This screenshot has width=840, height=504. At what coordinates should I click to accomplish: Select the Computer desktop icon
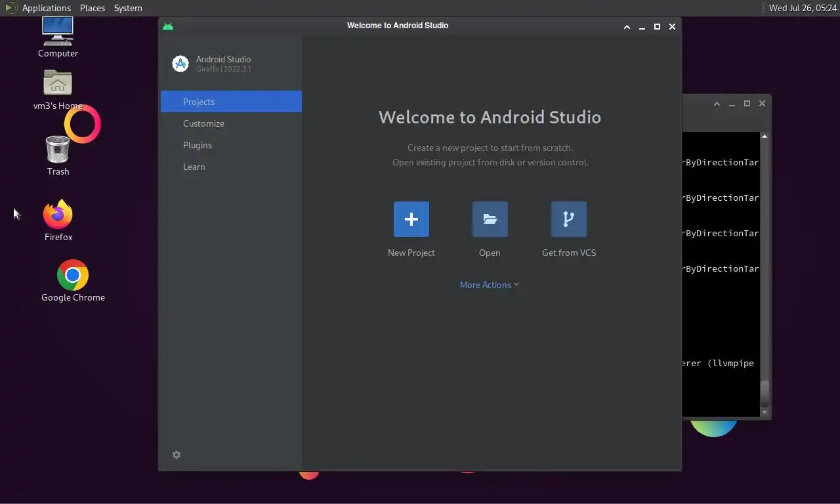coord(58,31)
